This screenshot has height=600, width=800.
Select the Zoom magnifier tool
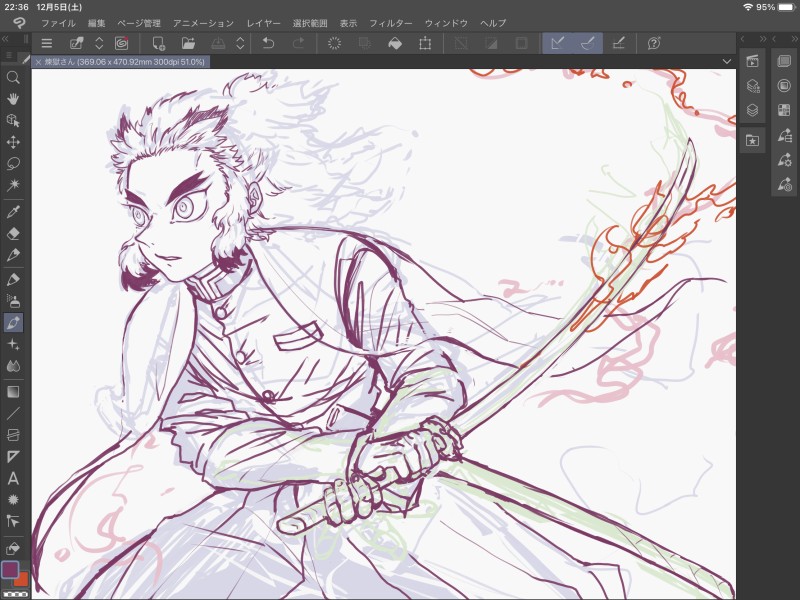(x=13, y=78)
